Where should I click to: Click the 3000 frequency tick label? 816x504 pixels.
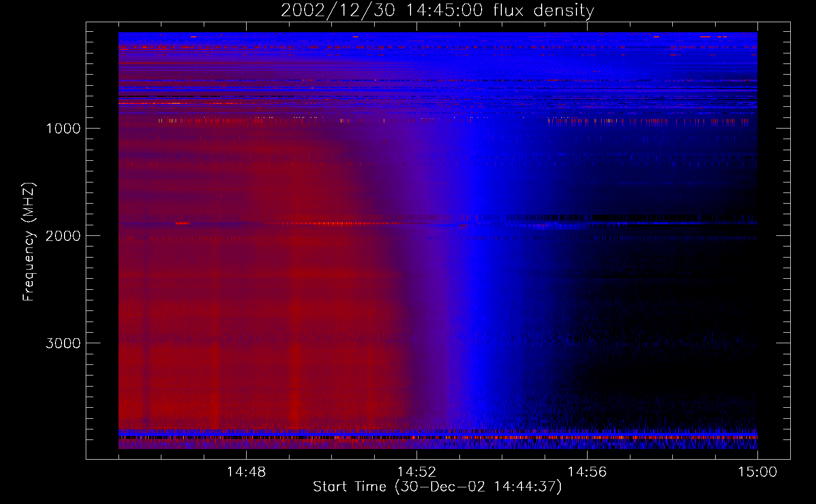pos(63,343)
